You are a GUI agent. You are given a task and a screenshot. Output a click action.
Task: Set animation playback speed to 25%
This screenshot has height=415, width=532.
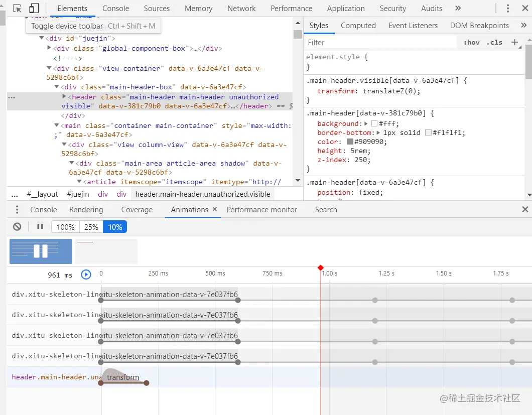click(91, 227)
